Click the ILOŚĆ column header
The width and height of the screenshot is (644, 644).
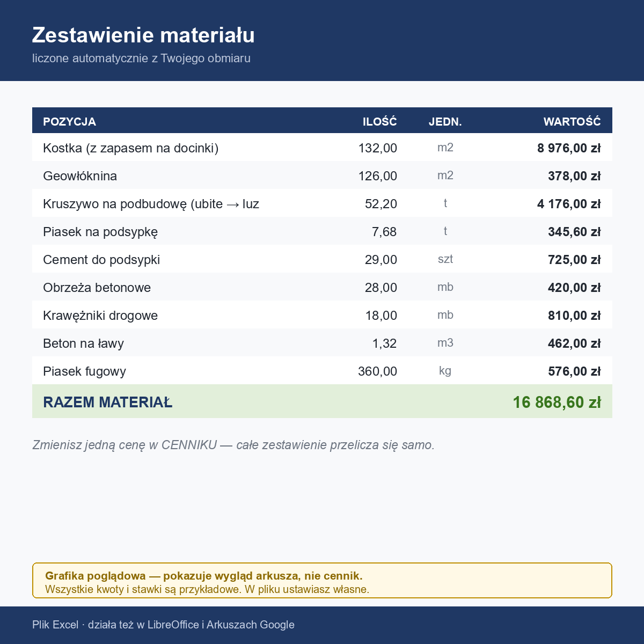click(380, 122)
